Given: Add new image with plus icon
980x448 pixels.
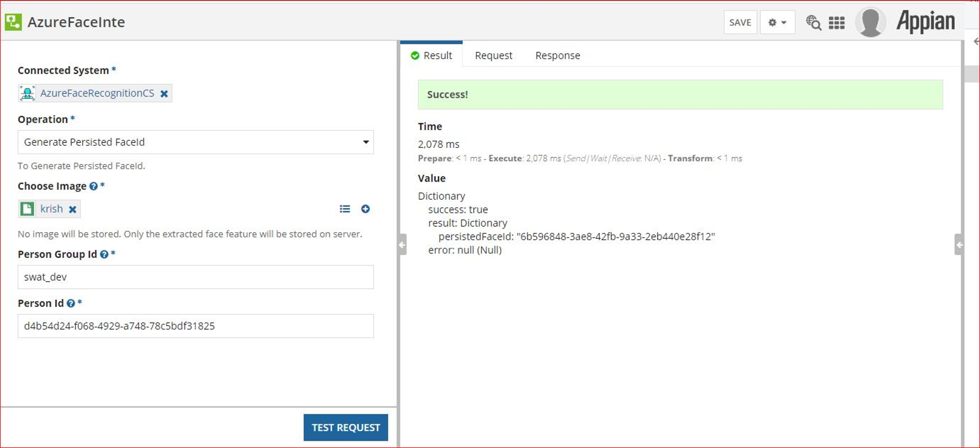Looking at the screenshot, I should (365, 209).
